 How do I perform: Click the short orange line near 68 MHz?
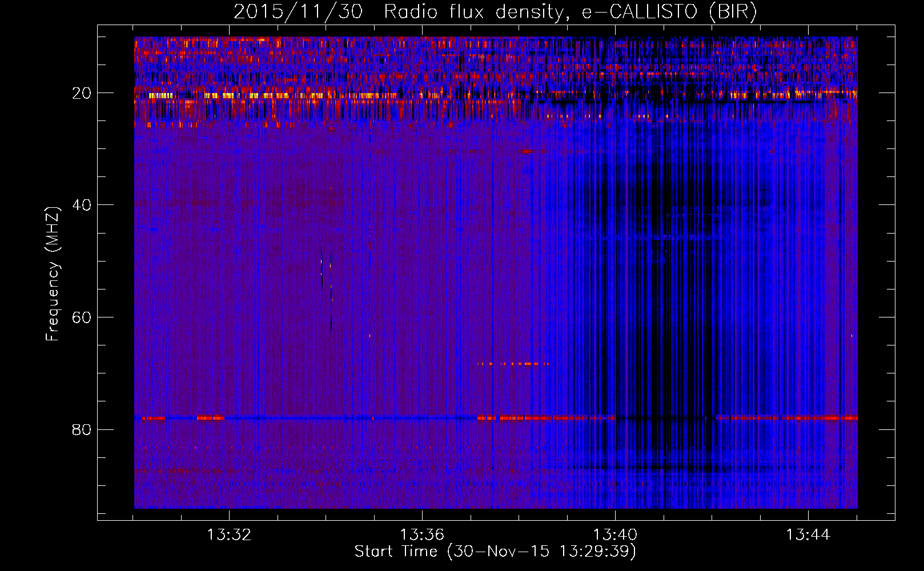click(x=513, y=364)
